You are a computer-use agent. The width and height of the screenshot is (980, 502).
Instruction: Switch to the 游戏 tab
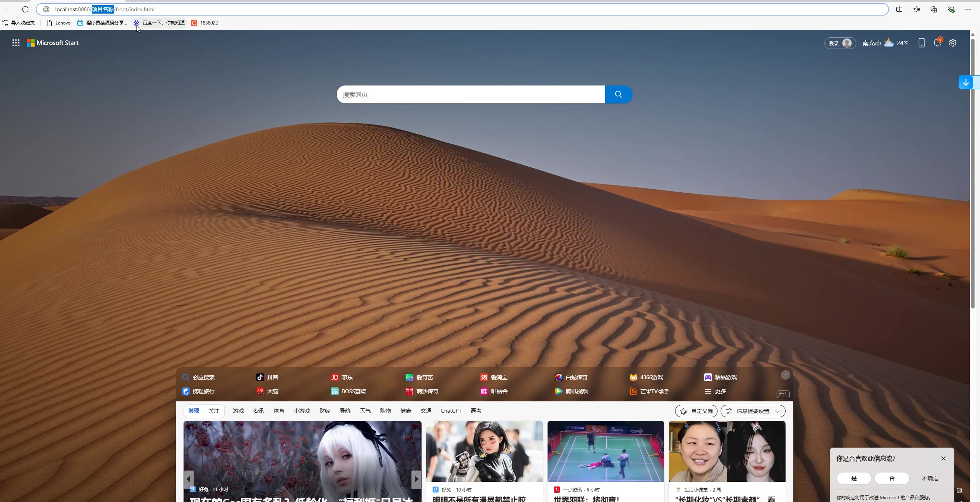(x=238, y=411)
